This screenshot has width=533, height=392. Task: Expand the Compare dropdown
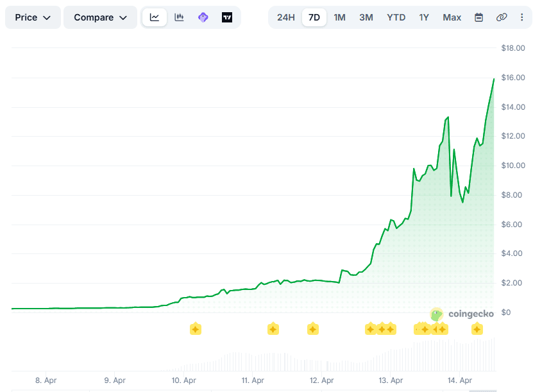pos(100,17)
